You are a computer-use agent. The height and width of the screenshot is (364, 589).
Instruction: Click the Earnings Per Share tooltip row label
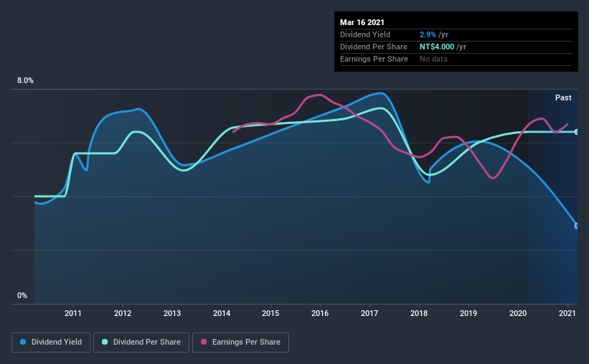[x=374, y=59]
